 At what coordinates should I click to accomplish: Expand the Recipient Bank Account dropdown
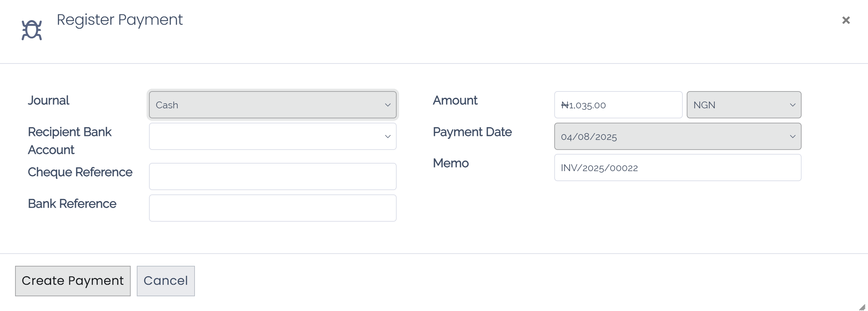(x=272, y=136)
